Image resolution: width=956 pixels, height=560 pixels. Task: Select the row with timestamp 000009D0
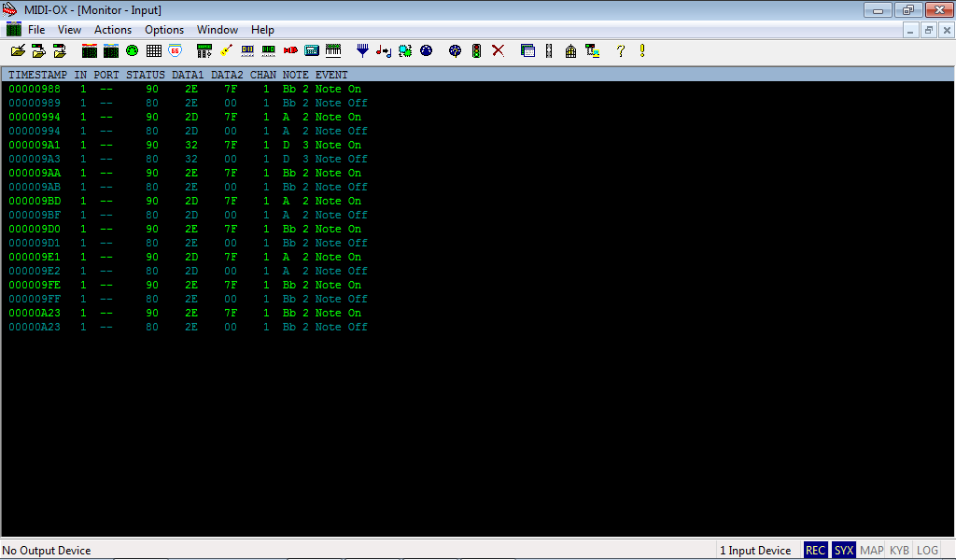[185, 229]
